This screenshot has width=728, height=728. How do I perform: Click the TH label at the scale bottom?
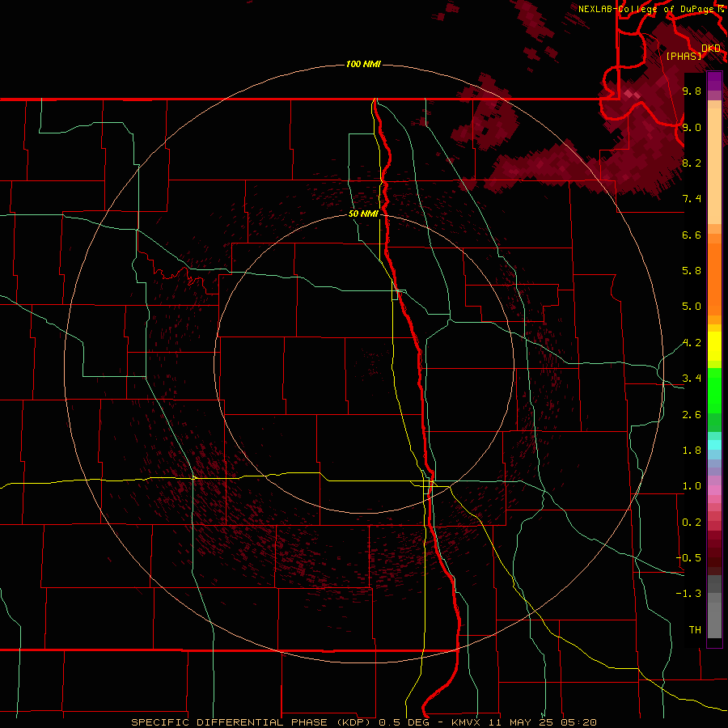click(x=695, y=630)
